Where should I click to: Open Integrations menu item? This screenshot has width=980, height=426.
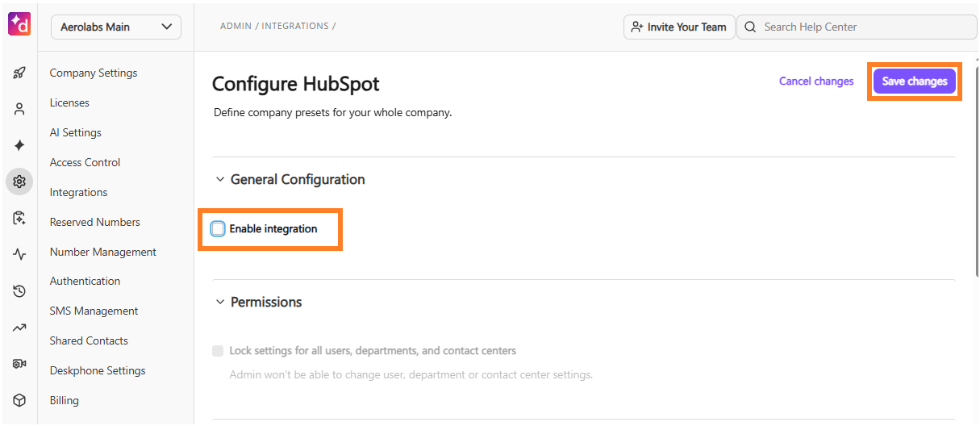78,192
